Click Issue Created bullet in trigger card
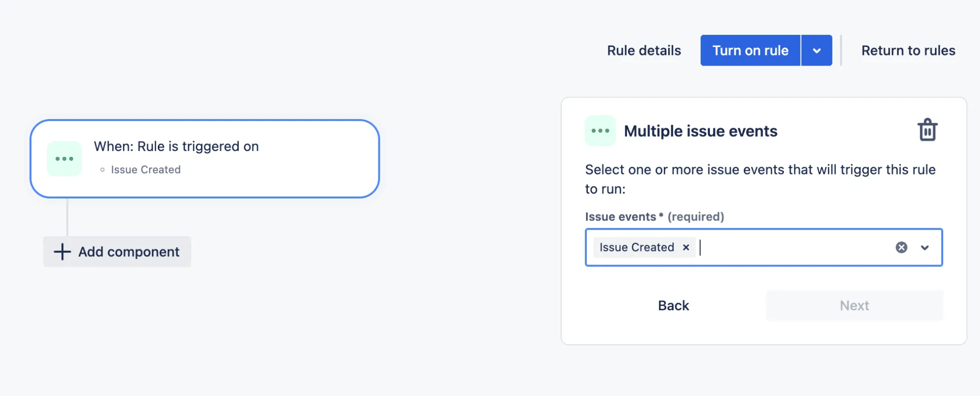The width and height of the screenshot is (980, 396). [146, 170]
